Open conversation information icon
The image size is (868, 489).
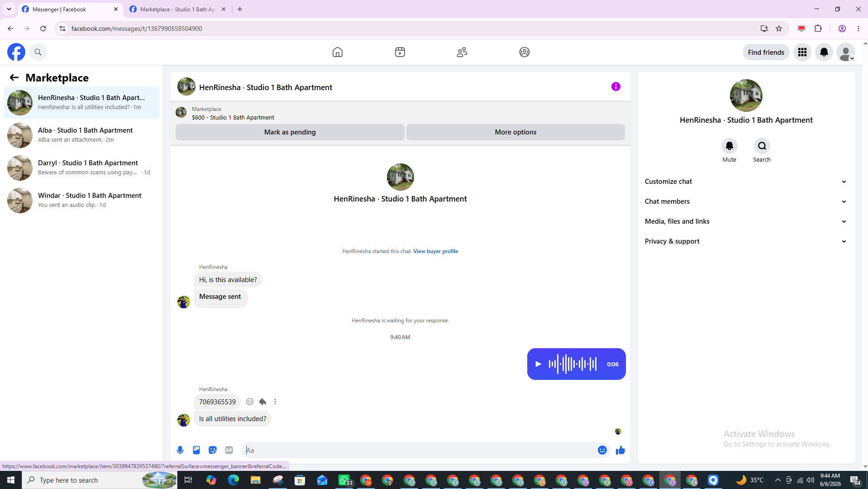point(616,86)
